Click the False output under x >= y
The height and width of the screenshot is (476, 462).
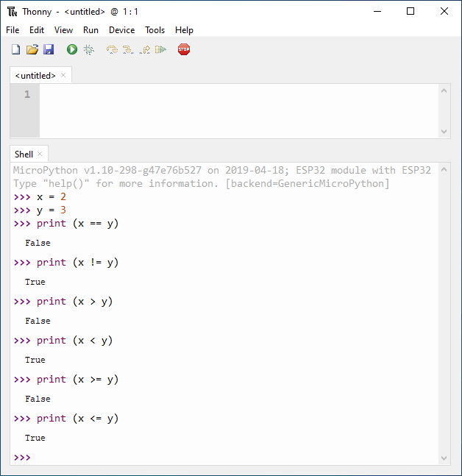tap(38, 399)
